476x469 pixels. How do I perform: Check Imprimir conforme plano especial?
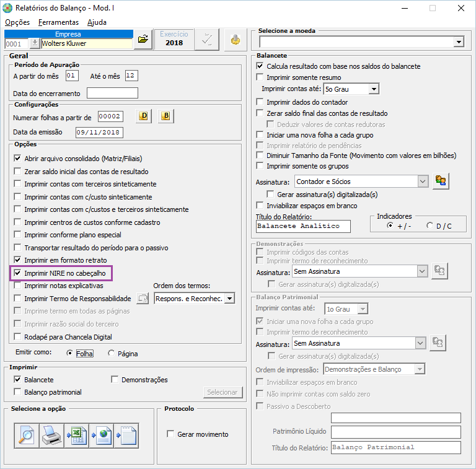pyautogui.click(x=17, y=234)
